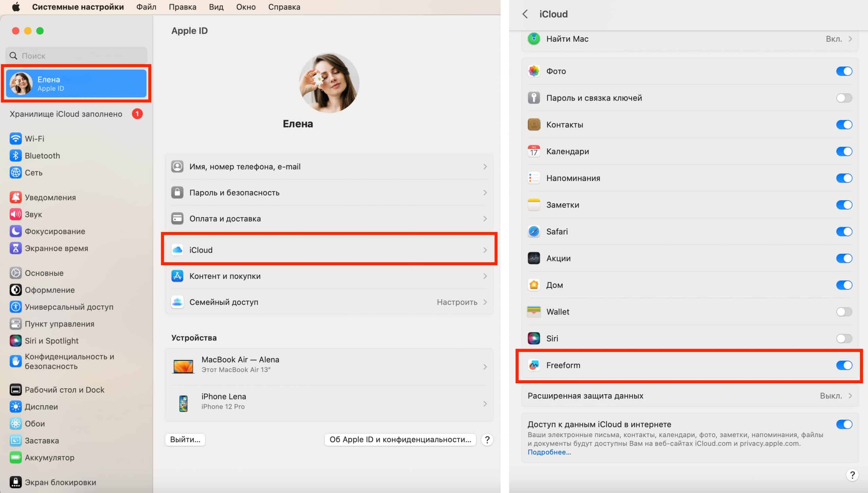The width and height of the screenshot is (868, 493).
Task: Disable Напоминания sync switch
Action: click(844, 178)
